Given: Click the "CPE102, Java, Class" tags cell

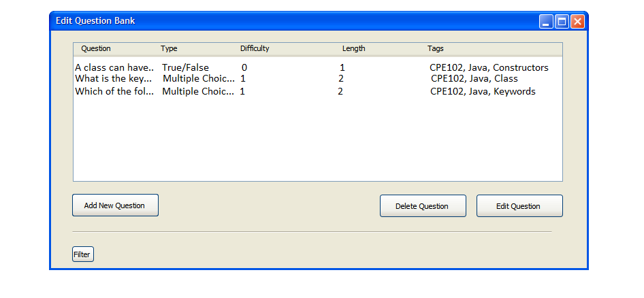Looking at the screenshot, I should (474, 79).
